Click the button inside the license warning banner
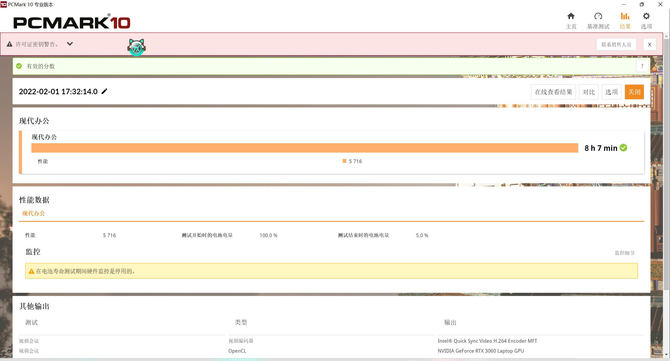This screenshot has height=361, width=670. [x=616, y=44]
